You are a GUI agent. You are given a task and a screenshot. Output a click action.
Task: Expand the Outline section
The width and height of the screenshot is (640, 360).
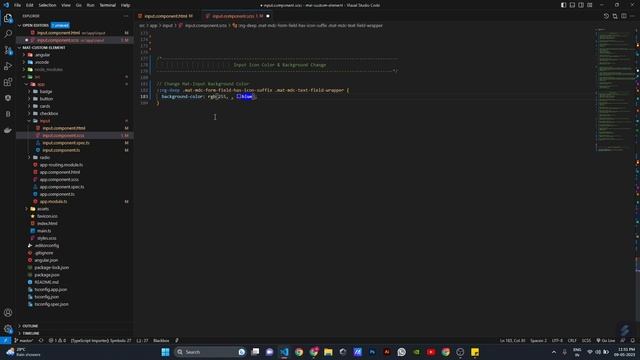(x=30, y=326)
